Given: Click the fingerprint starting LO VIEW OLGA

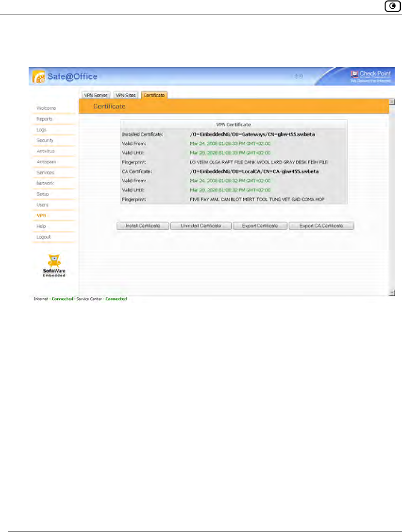Looking at the screenshot, I should [x=259, y=162].
